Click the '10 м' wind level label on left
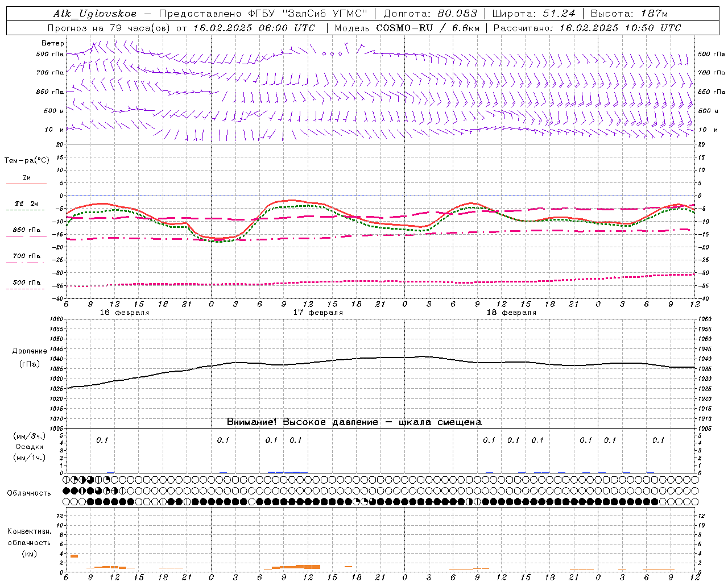Image resolution: width=728 pixels, height=582 pixels. pyautogui.click(x=55, y=130)
